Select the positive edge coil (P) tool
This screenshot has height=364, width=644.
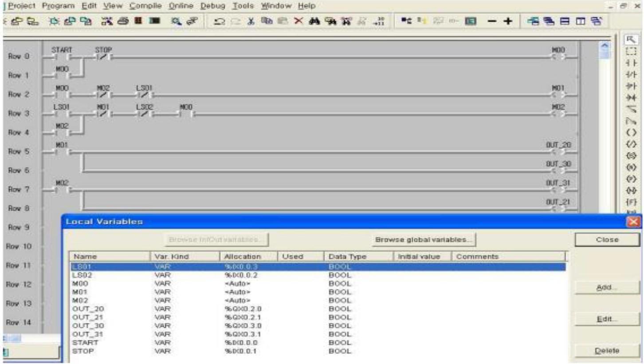tap(631, 179)
